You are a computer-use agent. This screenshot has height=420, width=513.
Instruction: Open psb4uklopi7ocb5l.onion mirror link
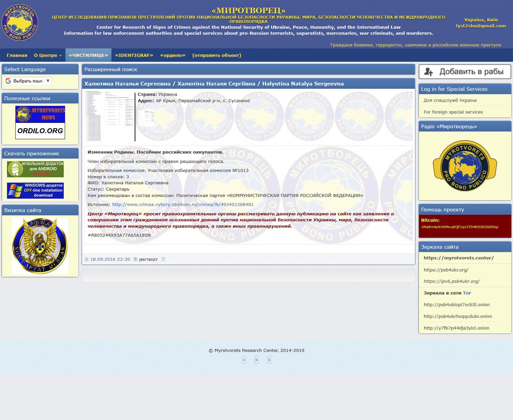click(457, 305)
